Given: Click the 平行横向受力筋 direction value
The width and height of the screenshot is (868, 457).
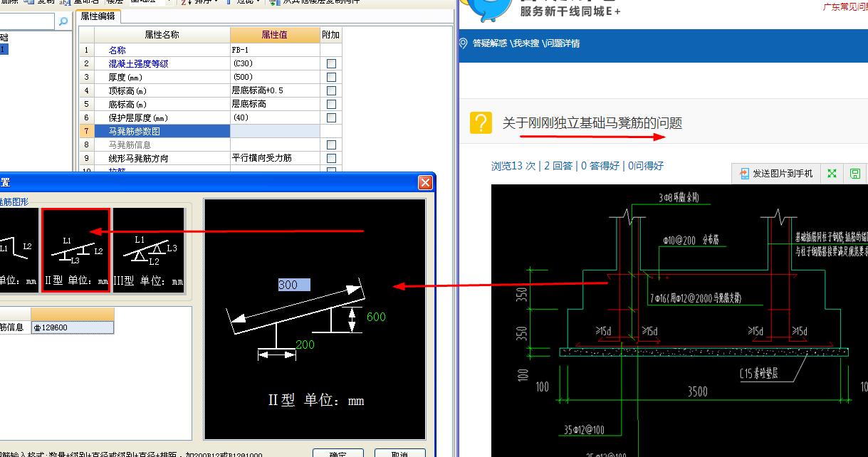Looking at the screenshot, I should click(275, 159).
